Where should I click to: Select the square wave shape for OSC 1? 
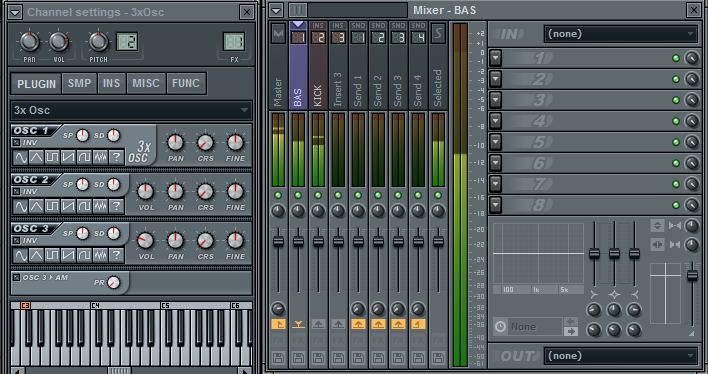(x=52, y=157)
